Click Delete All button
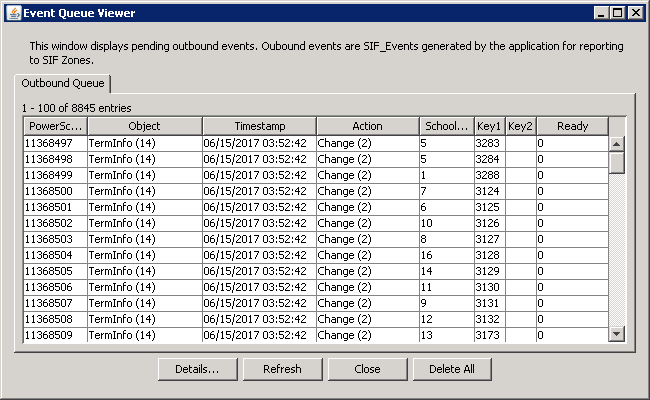The height and width of the screenshot is (400, 650). click(452, 369)
